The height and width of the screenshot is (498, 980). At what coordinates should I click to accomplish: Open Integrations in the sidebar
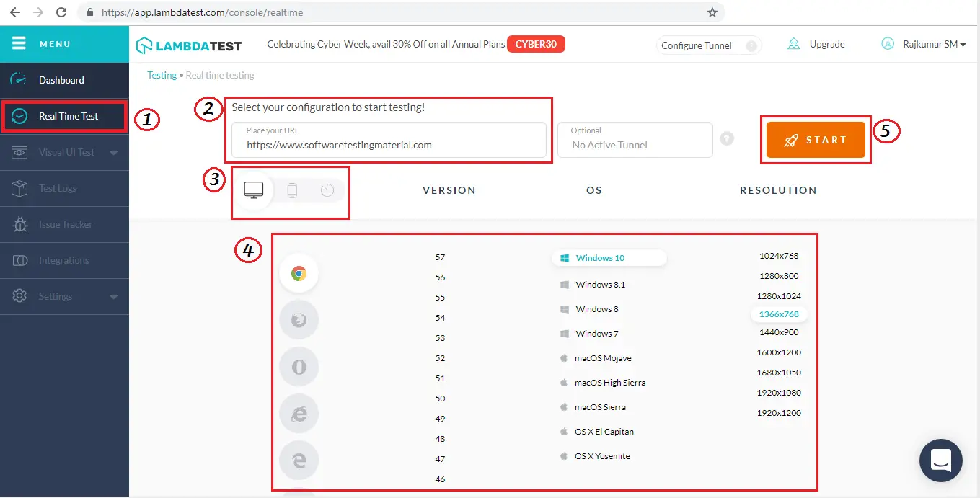coord(64,260)
